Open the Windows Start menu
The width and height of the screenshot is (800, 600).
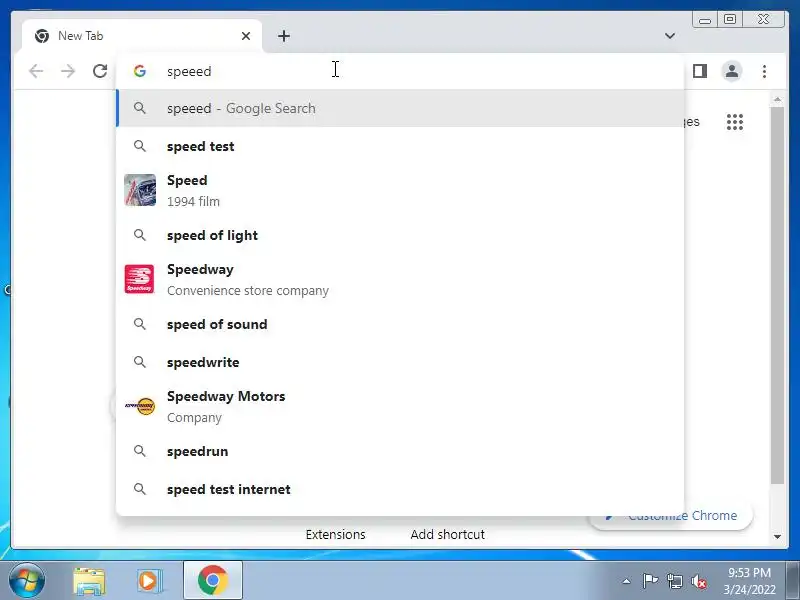click(x=27, y=581)
